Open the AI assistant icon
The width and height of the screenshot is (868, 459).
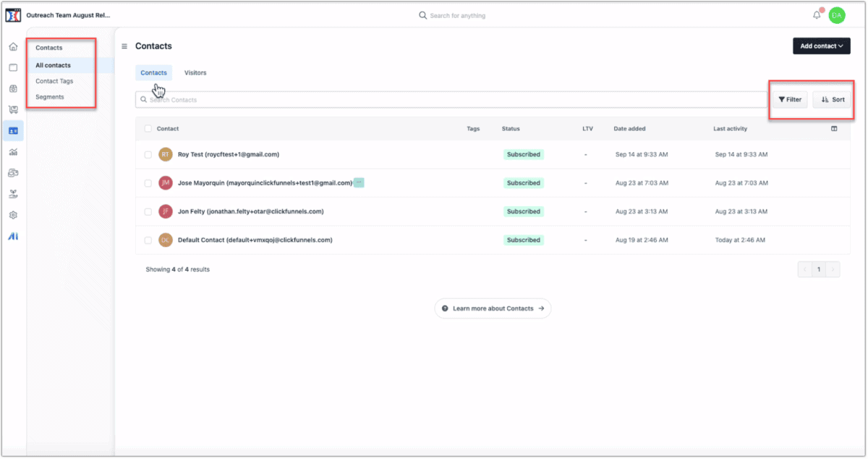tap(13, 237)
